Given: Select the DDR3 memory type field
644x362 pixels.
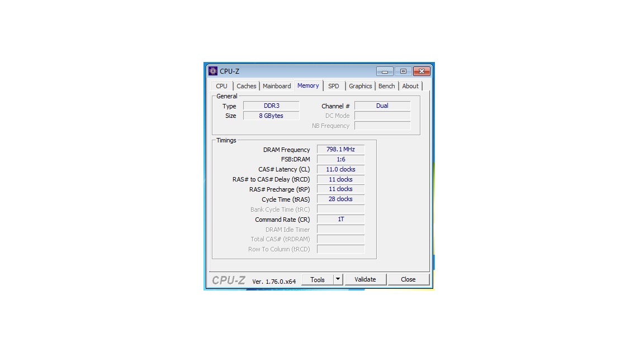Looking at the screenshot, I should click(272, 106).
